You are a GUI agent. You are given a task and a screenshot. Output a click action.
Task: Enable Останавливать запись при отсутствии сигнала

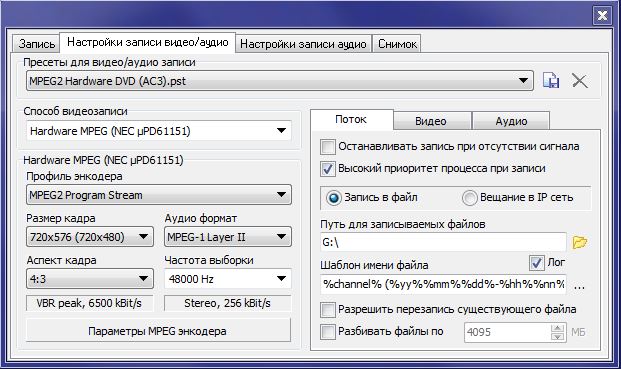pos(328,147)
